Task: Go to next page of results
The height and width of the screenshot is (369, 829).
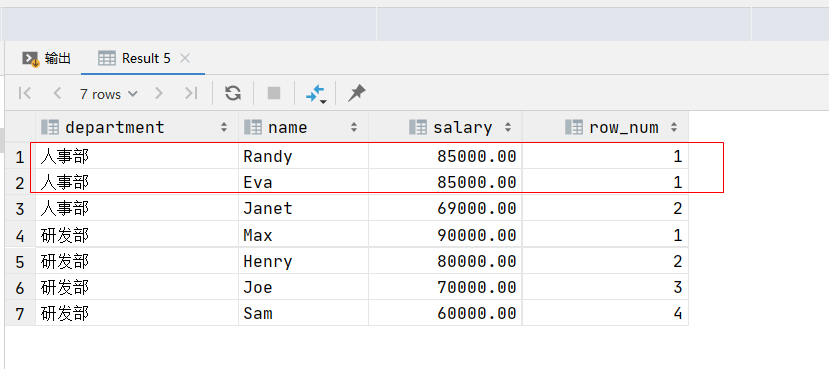Action: point(159,94)
